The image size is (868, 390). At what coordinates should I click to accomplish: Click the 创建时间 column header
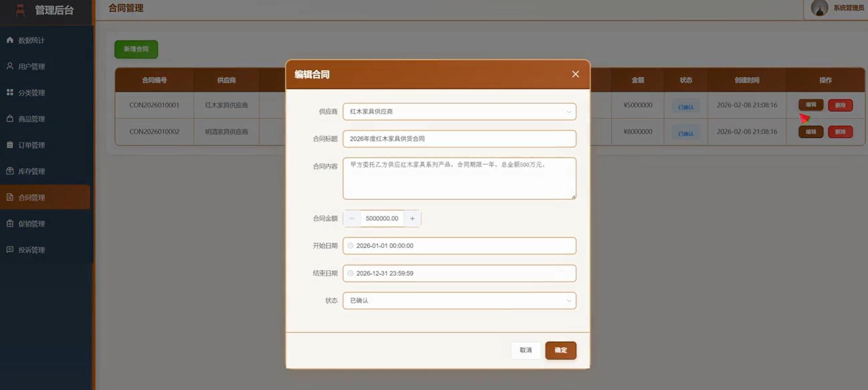(x=747, y=80)
